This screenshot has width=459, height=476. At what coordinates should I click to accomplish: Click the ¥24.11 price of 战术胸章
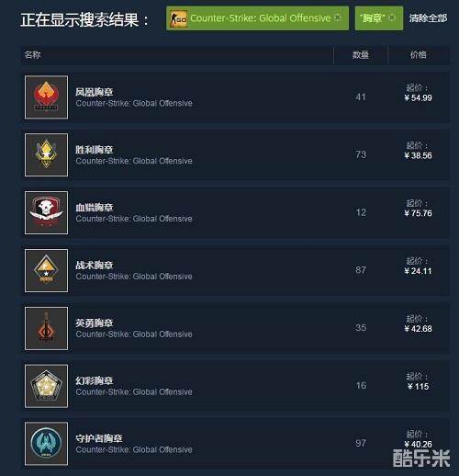pos(418,271)
